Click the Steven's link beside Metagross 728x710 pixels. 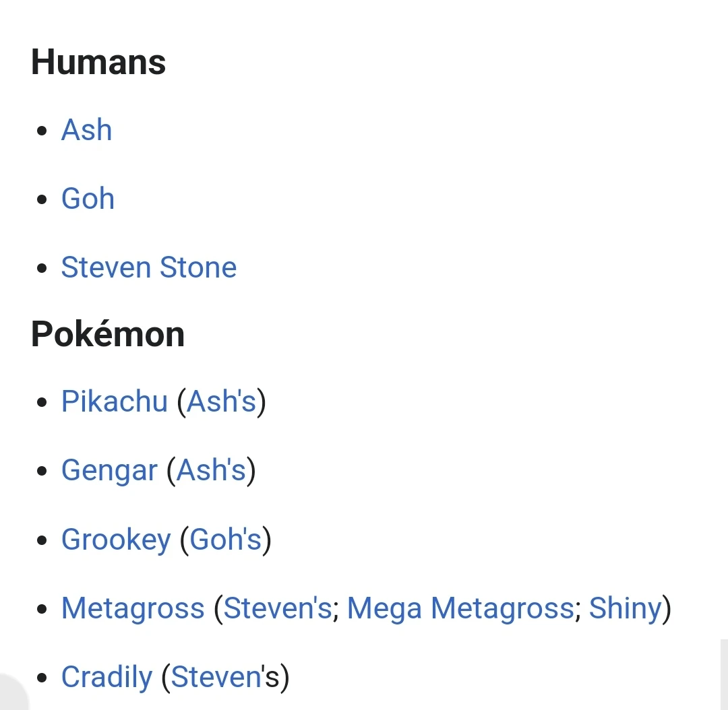(x=278, y=608)
